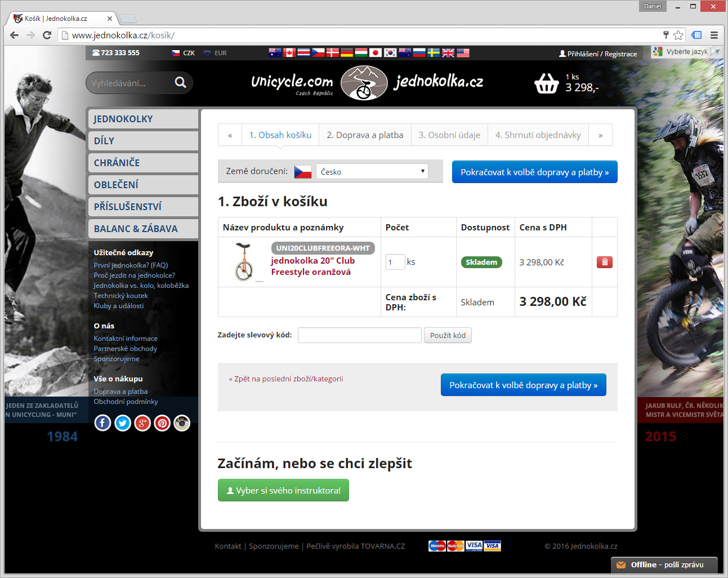
Task: Click the saved password key icon
Action: tap(666, 35)
